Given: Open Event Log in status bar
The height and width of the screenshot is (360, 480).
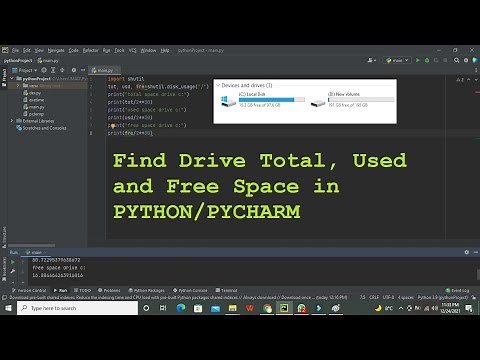Looking at the screenshot, I should pyautogui.click(x=457, y=290).
